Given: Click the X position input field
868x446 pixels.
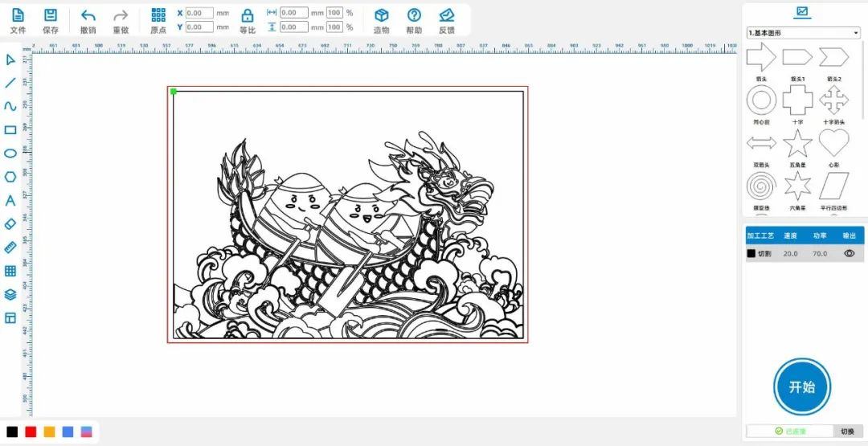Looking at the screenshot, I should click(199, 14).
